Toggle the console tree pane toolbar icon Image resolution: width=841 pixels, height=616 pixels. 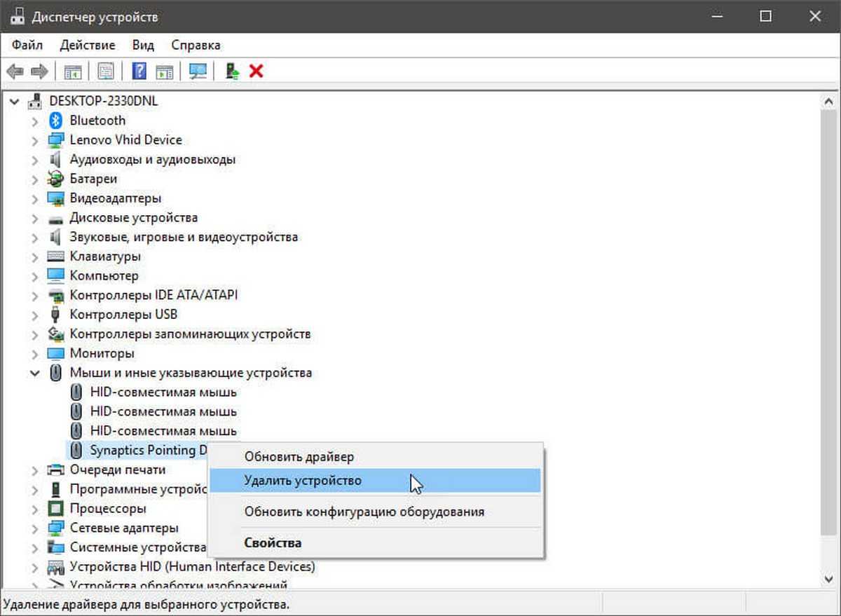[x=73, y=71]
